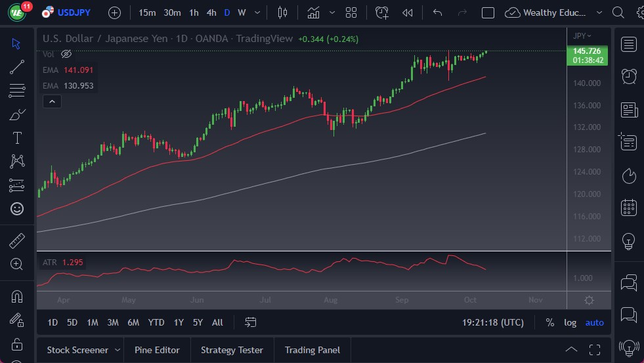Image resolution: width=644 pixels, height=363 pixels.
Task: Open chart settings gear on time axis
Action: 589,300
